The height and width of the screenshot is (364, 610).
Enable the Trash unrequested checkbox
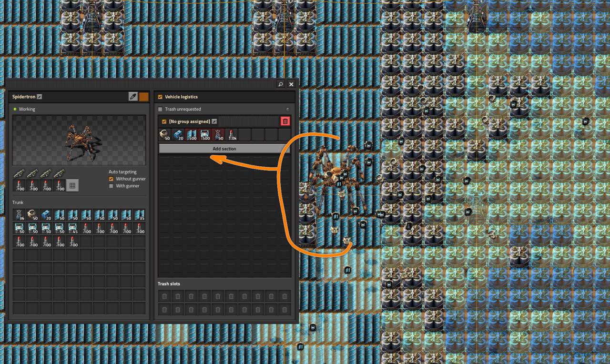[x=160, y=109]
